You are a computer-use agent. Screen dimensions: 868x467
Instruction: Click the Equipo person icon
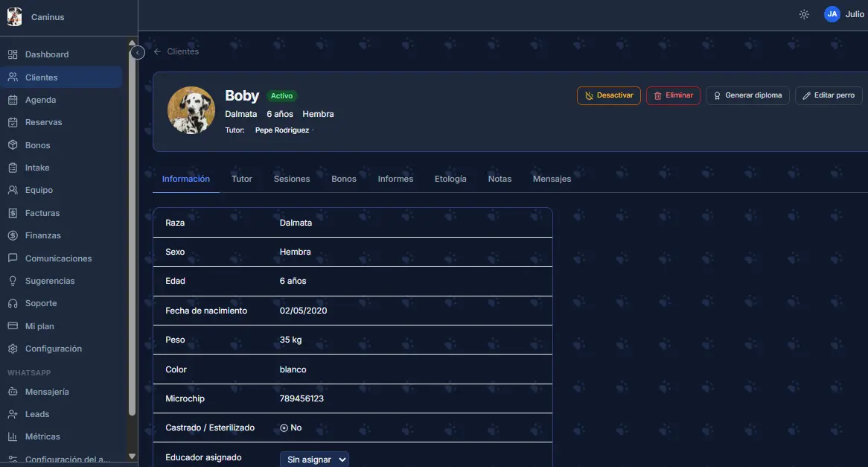click(x=13, y=190)
